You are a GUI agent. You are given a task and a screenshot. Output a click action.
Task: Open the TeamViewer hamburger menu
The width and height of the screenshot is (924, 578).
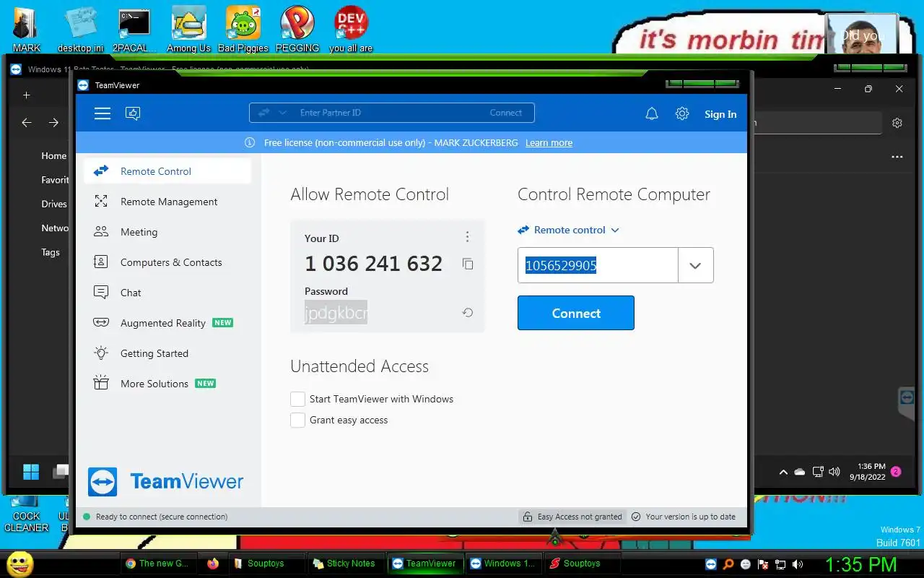[103, 113]
